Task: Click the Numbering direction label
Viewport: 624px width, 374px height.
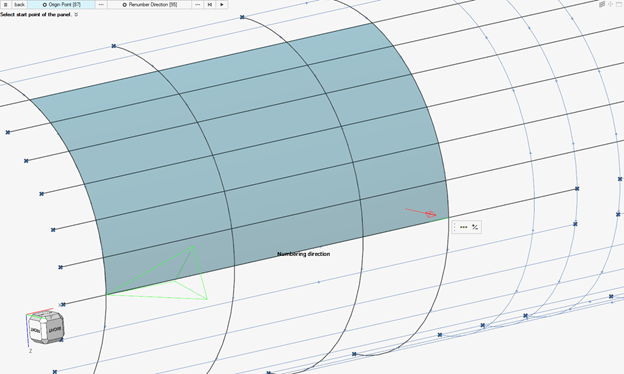Action: (x=304, y=254)
